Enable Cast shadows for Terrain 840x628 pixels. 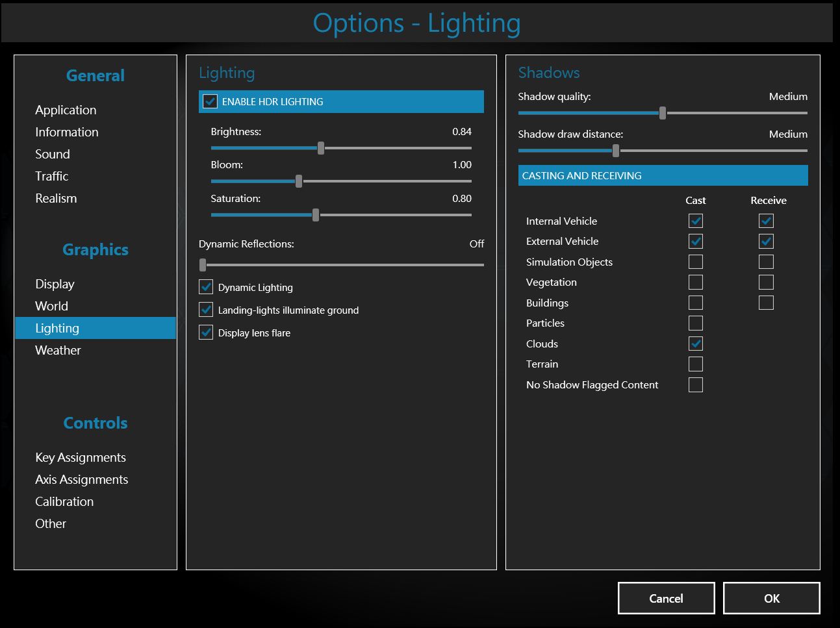tap(695, 364)
